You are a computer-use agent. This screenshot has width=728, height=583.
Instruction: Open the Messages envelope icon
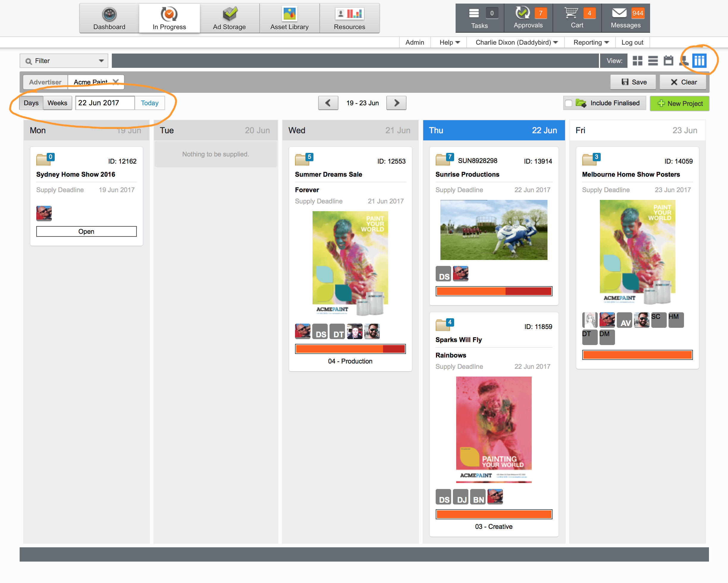619,13
